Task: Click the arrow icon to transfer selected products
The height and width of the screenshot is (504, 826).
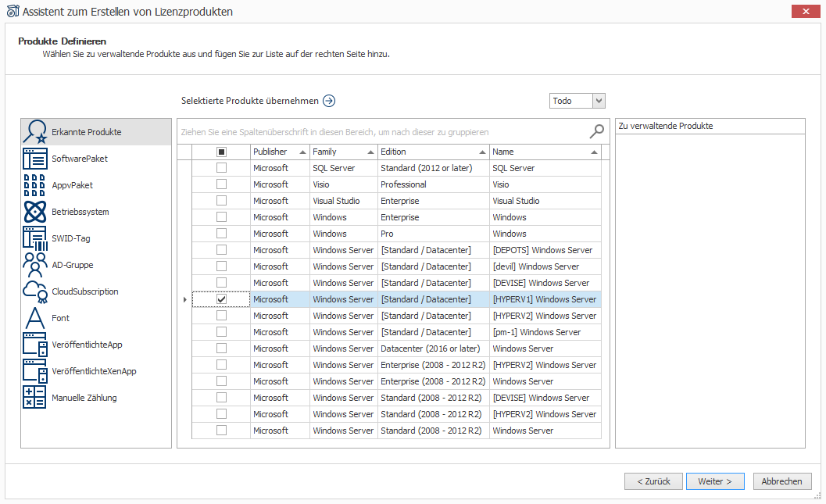Action: (x=329, y=101)
